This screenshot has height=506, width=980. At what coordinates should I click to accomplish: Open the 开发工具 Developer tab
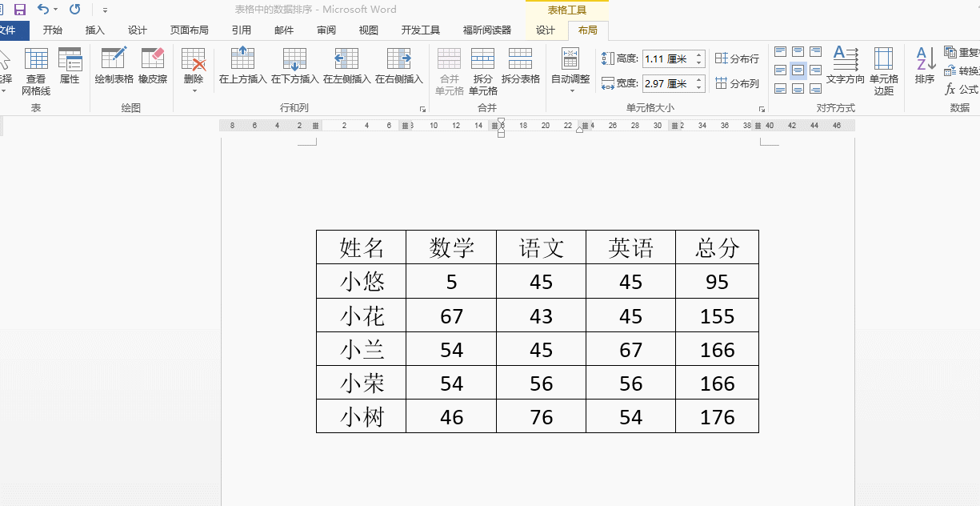[x=421, y=30]
